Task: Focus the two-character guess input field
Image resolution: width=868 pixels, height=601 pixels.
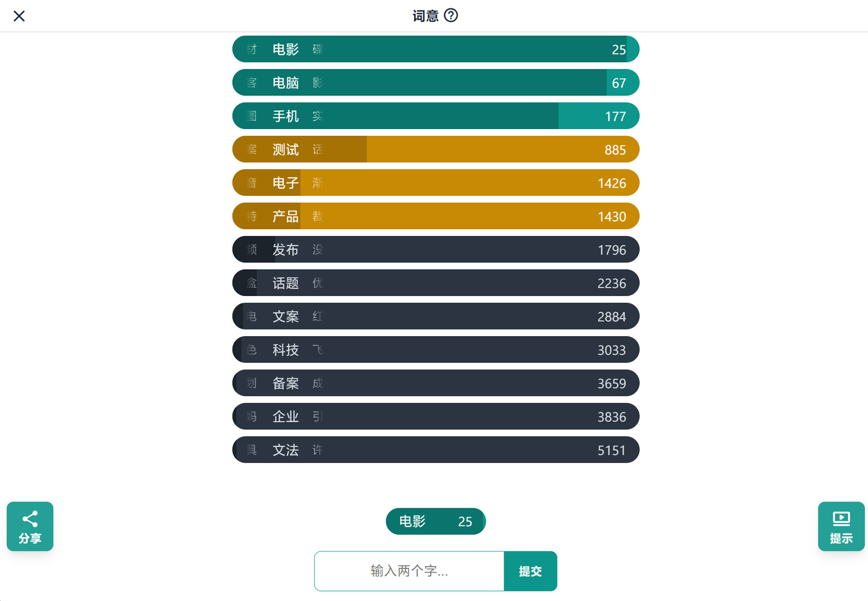Action: (410, 571)
